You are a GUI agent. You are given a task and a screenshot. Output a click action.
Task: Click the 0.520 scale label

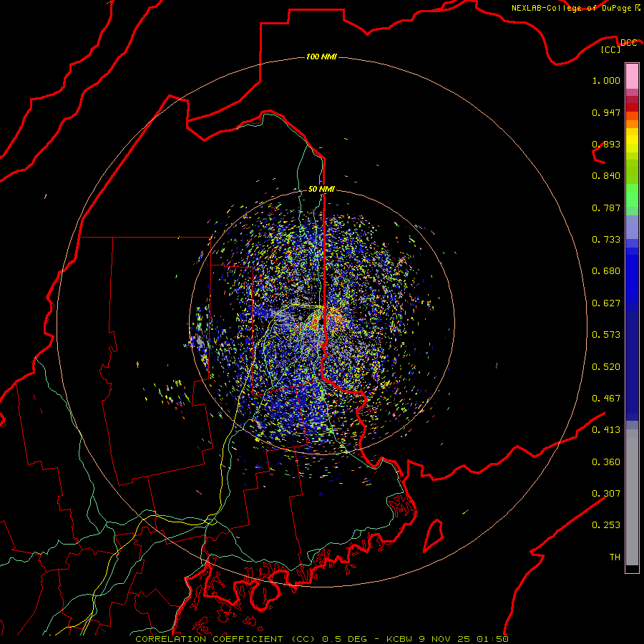(606, 367)
